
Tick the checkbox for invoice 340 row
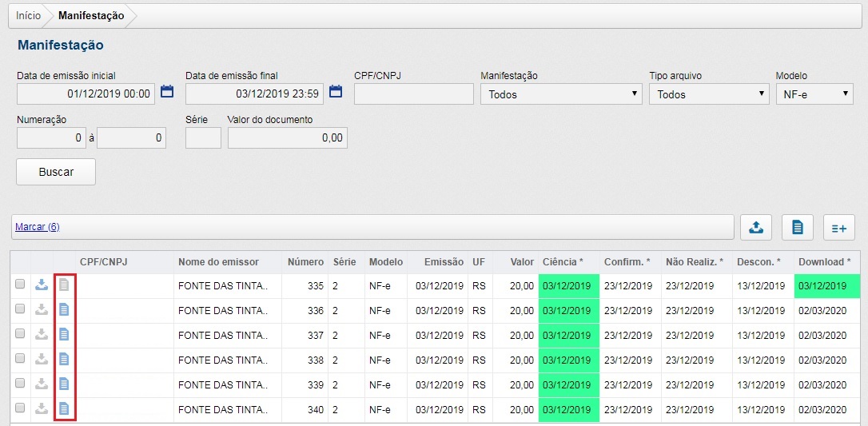[x=20, y=408]
